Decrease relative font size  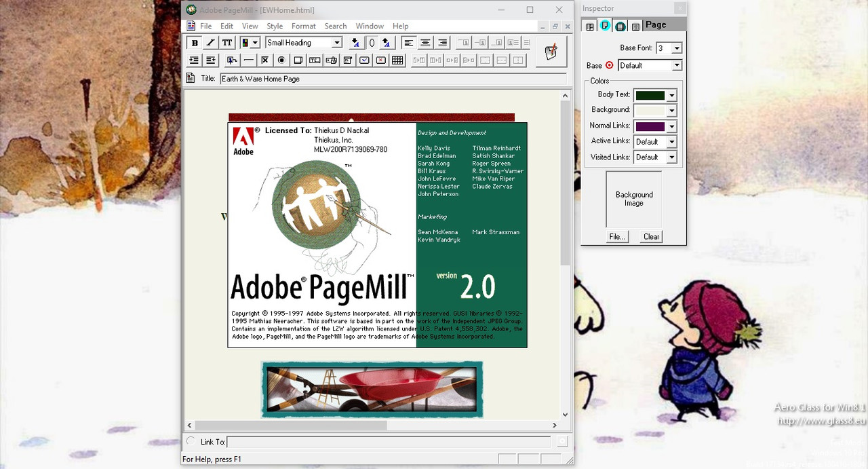pos(355,43)
